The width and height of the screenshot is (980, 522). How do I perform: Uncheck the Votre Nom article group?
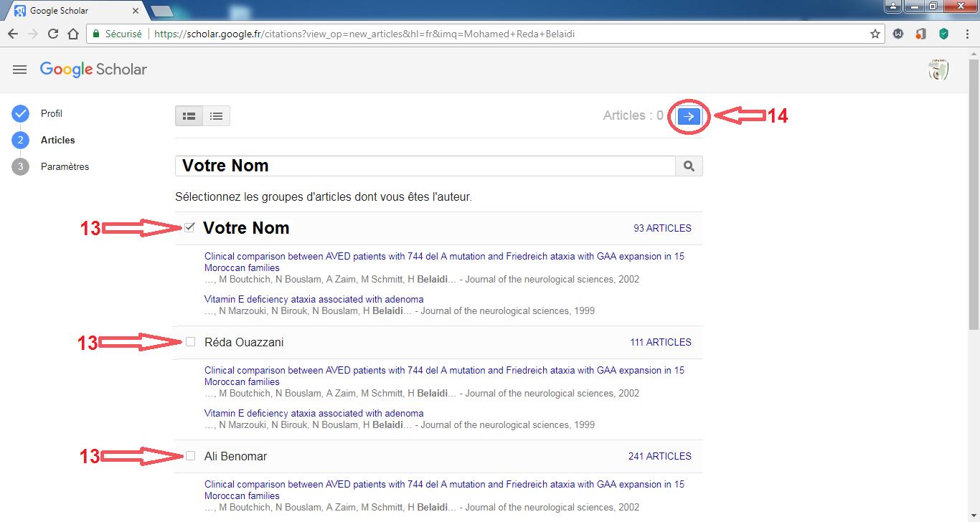[x=190, y=228]
